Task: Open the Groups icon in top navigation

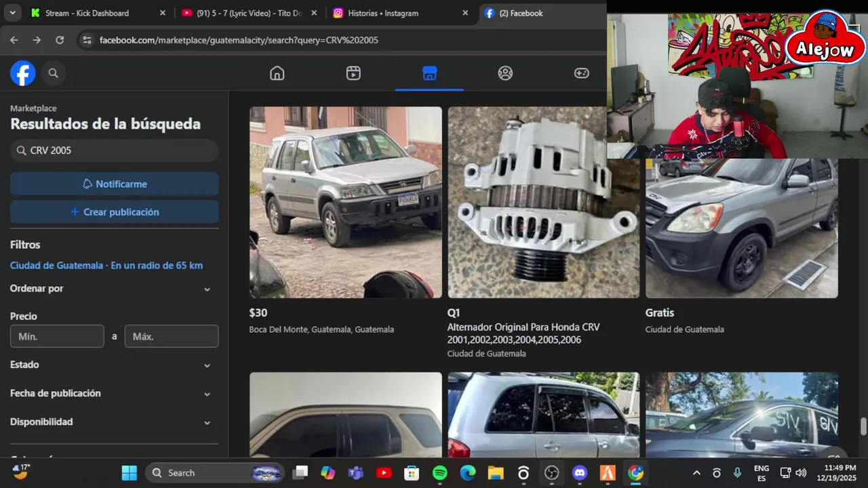Action: (x=505, y=73)
